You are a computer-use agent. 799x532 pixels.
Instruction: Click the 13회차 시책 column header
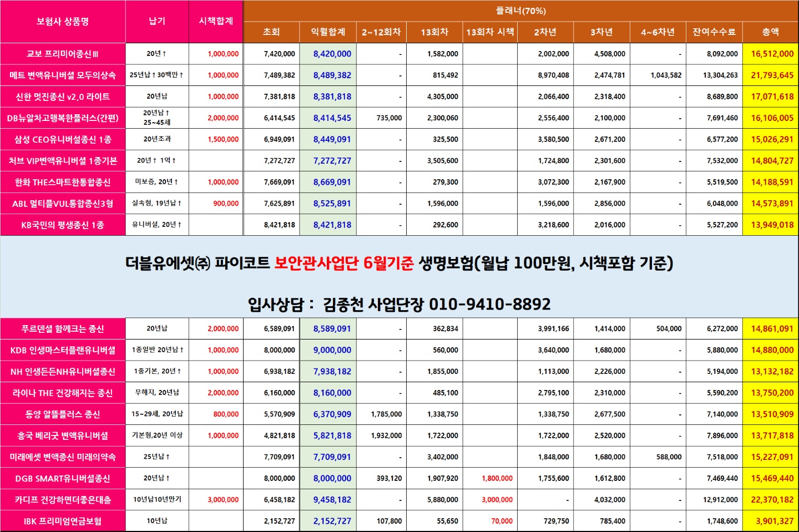click(x=490, y=32)
